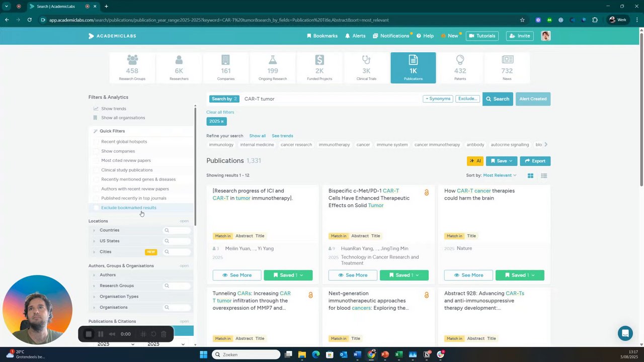Open Excel from the taskbar
644x362 pixels.
click(398, 354)
